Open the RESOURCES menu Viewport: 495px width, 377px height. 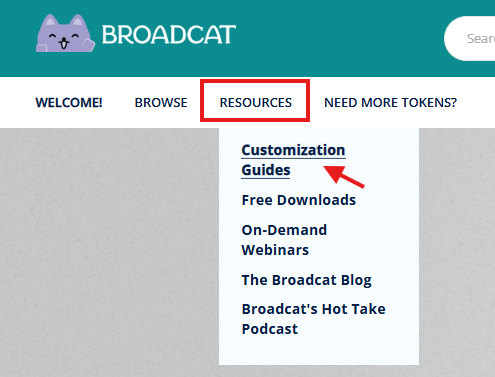(255, 103)
